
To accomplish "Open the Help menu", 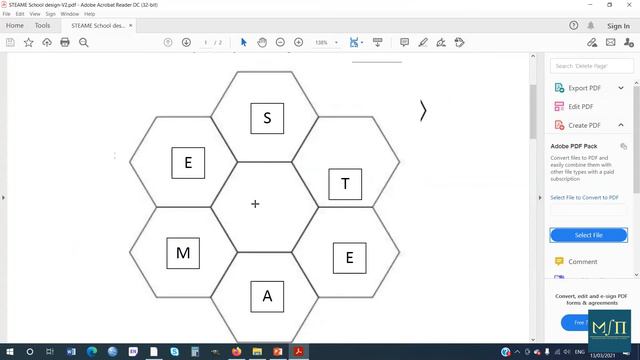I will 89,14.
